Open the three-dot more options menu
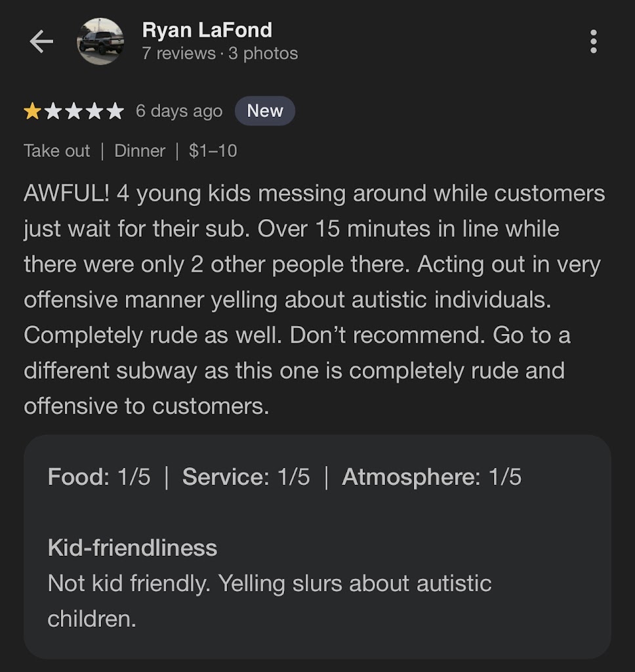Image resolution: width=635 pixels, height=672 pixels. [594, 42]
